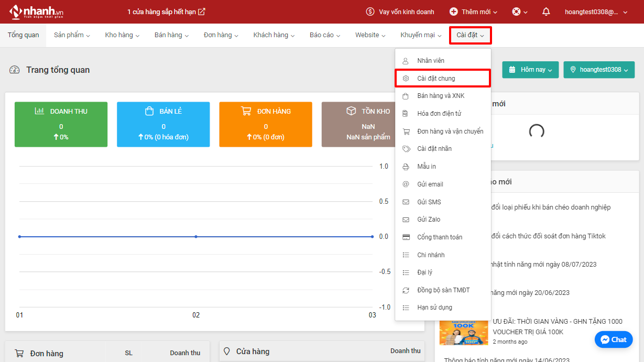Screen dimensions: 644x362
Task: Open the hoangtest0308@ account dropdown
Action: (x=596, y=12)
